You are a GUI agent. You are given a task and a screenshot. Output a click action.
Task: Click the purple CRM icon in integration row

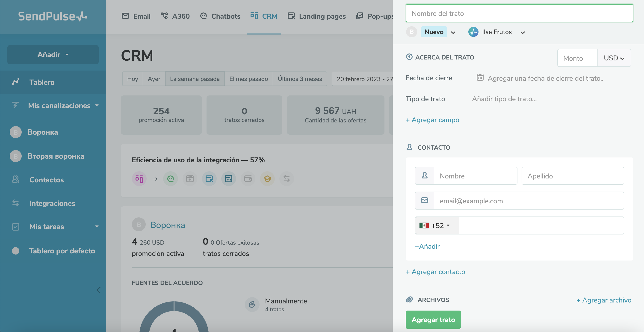pos(139,179)
